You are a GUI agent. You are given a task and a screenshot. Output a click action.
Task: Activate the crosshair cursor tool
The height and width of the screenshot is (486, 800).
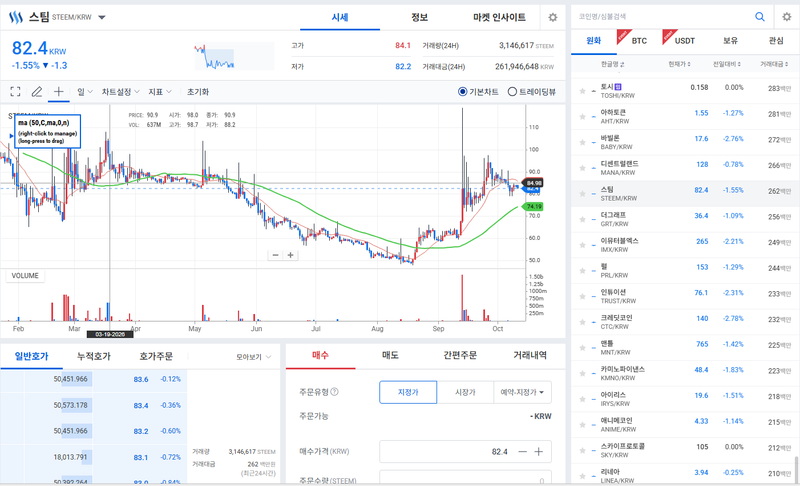click(x=59, y=92)
